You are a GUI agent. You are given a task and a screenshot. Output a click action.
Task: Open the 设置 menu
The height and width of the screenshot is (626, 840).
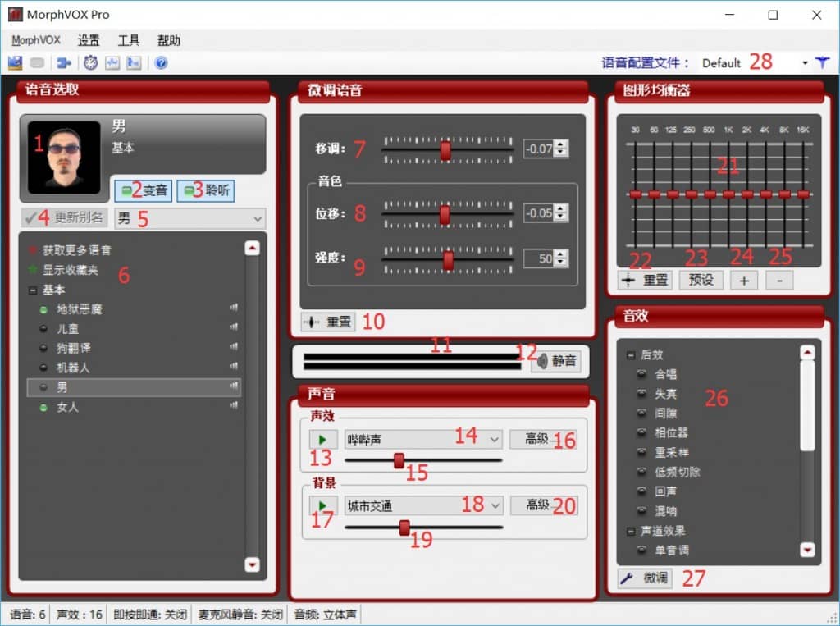pos(89,39)
